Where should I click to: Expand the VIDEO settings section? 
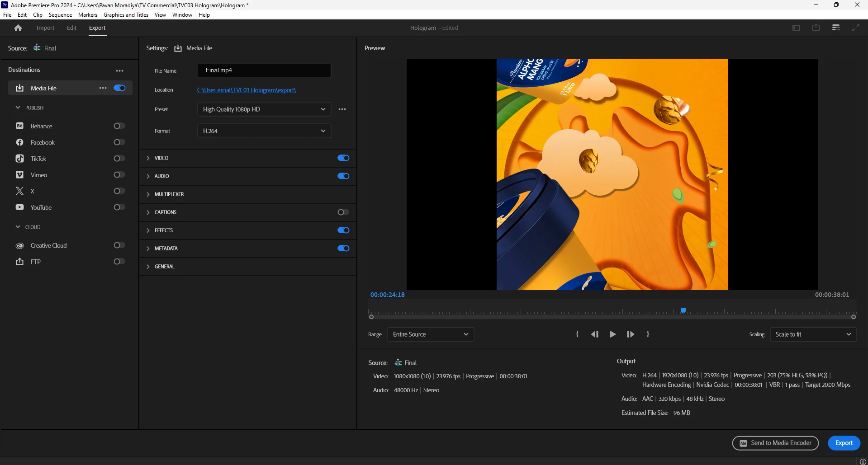pos(148,158)
